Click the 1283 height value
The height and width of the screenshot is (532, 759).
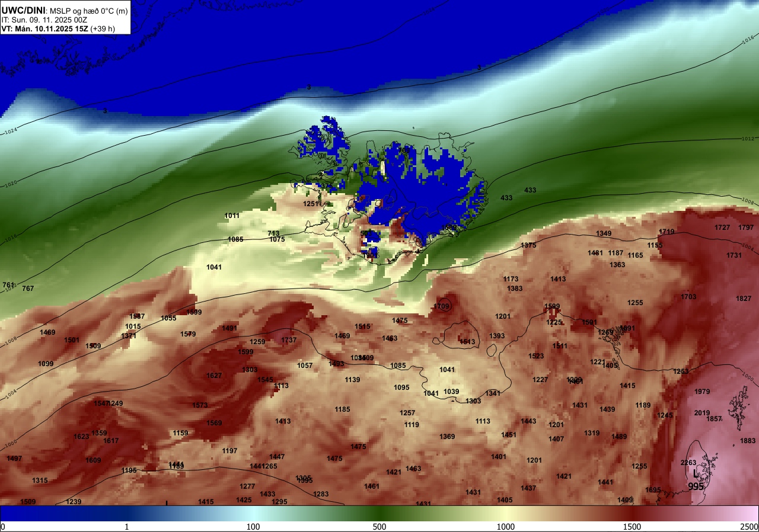321,494
